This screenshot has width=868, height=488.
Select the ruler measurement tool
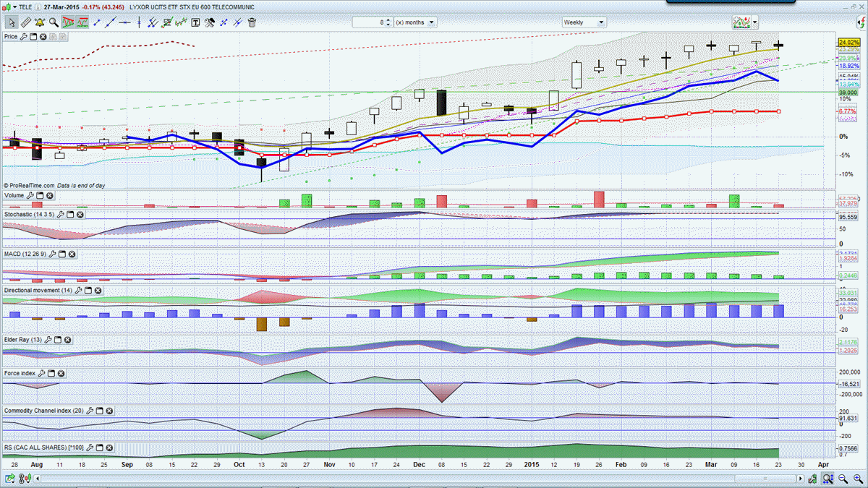[x=25, y=22]
